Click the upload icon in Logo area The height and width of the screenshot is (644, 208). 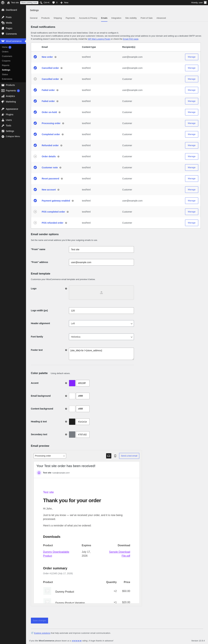pyautogui.click(x=101, y=293)
